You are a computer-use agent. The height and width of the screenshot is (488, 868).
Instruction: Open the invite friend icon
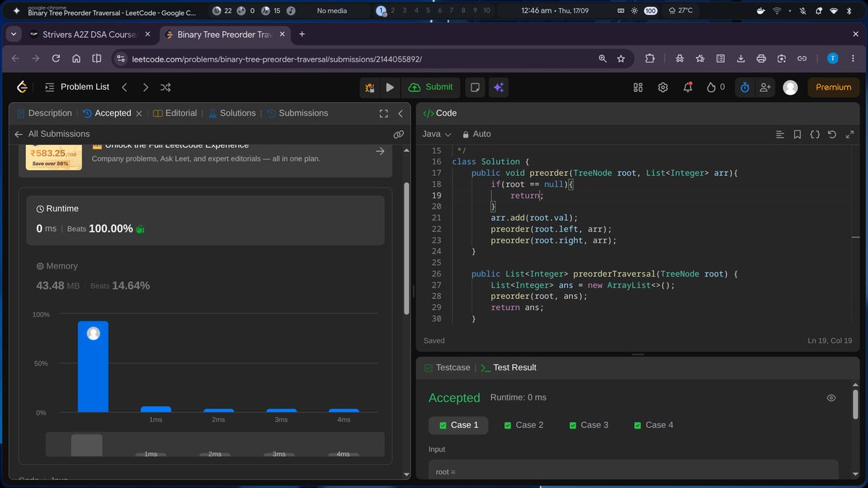(x=765, y=87)
